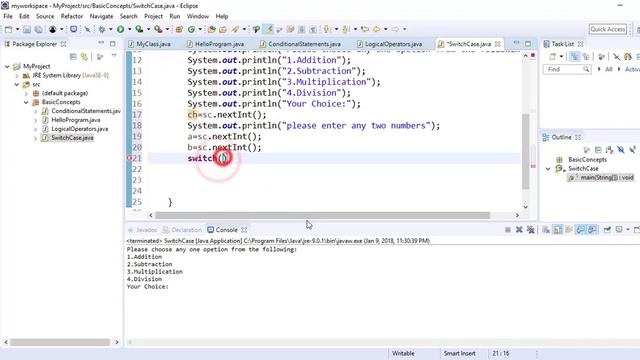Open the Run menu
This screenshot has height=360, width=640.
175,16
